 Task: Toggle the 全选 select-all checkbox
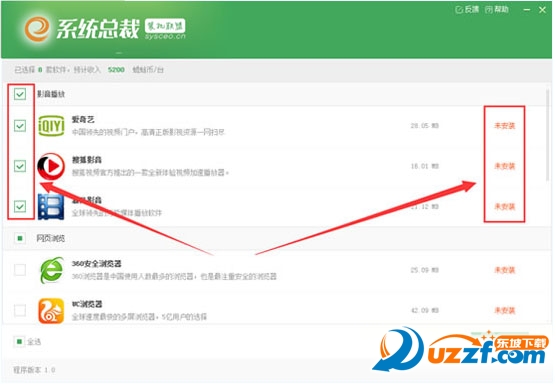19,342
